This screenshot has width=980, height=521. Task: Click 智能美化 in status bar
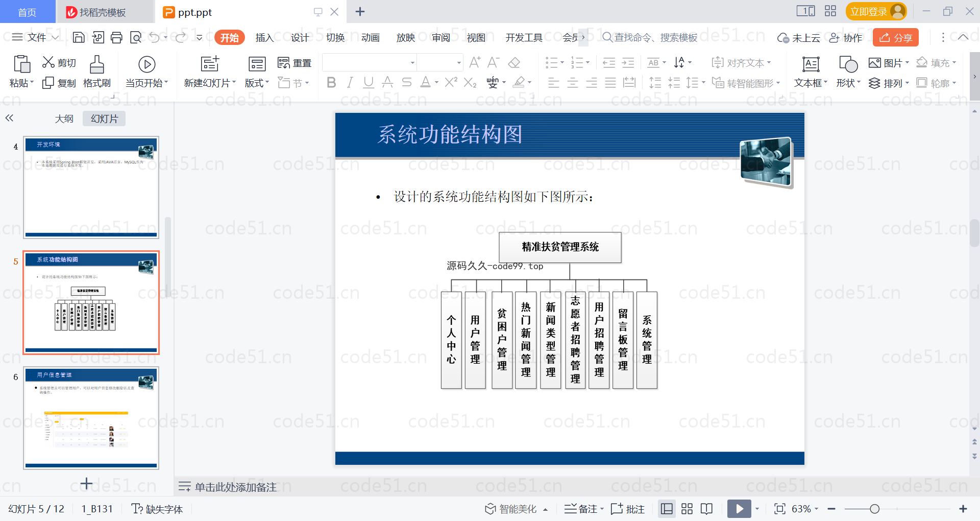pos(516,509)
